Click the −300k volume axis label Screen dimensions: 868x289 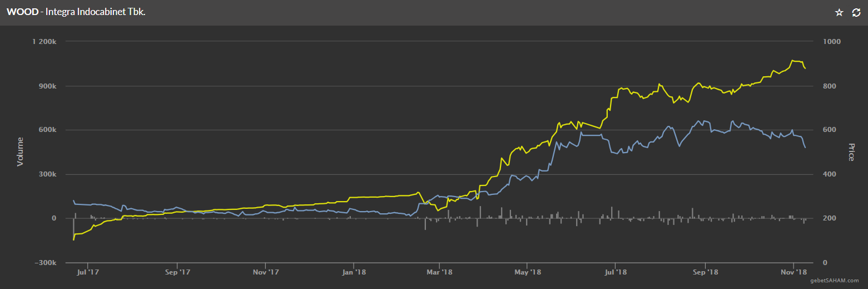pos(44,263)
